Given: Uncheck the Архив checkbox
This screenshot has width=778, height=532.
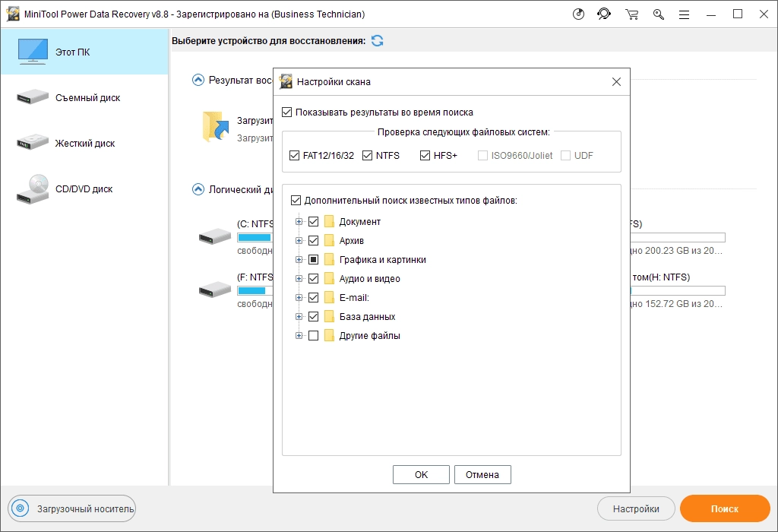Looking at the screenshot, I should click(313, 241).
